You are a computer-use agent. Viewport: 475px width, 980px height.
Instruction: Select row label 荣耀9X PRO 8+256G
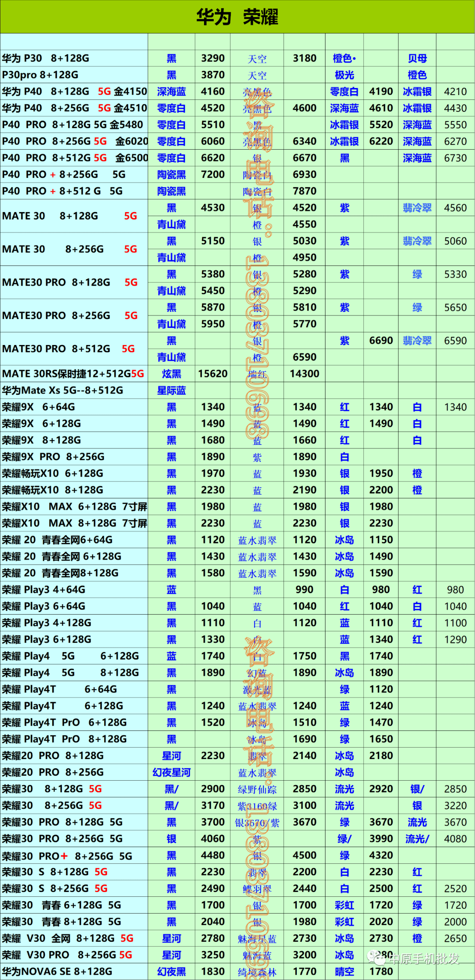(53, 457)
